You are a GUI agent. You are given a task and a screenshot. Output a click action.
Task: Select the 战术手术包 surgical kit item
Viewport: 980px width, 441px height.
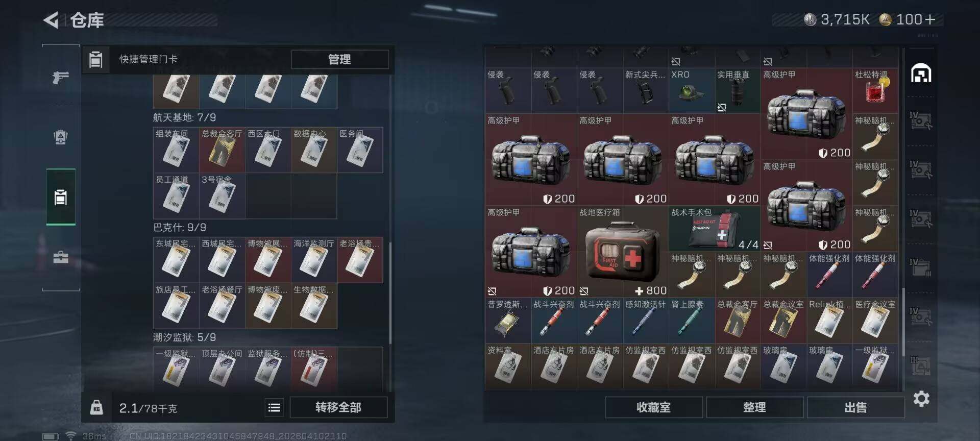(x=715, y=228)
